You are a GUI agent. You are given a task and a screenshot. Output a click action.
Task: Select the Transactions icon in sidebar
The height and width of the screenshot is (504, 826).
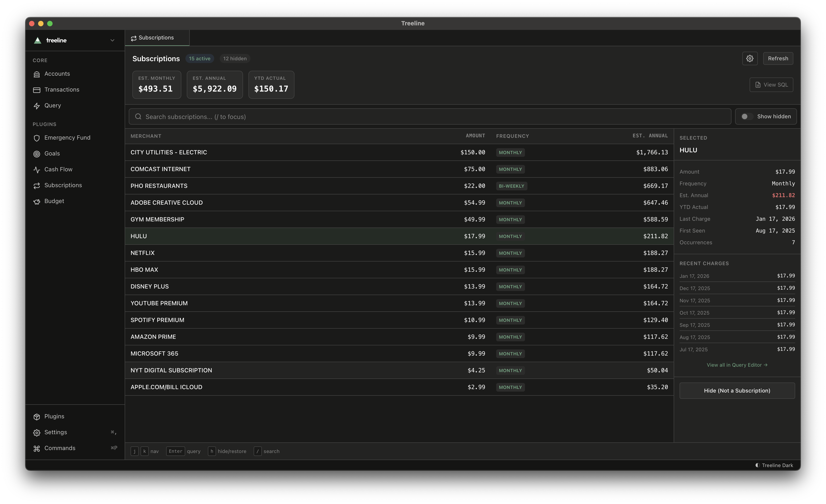(37, 90)
